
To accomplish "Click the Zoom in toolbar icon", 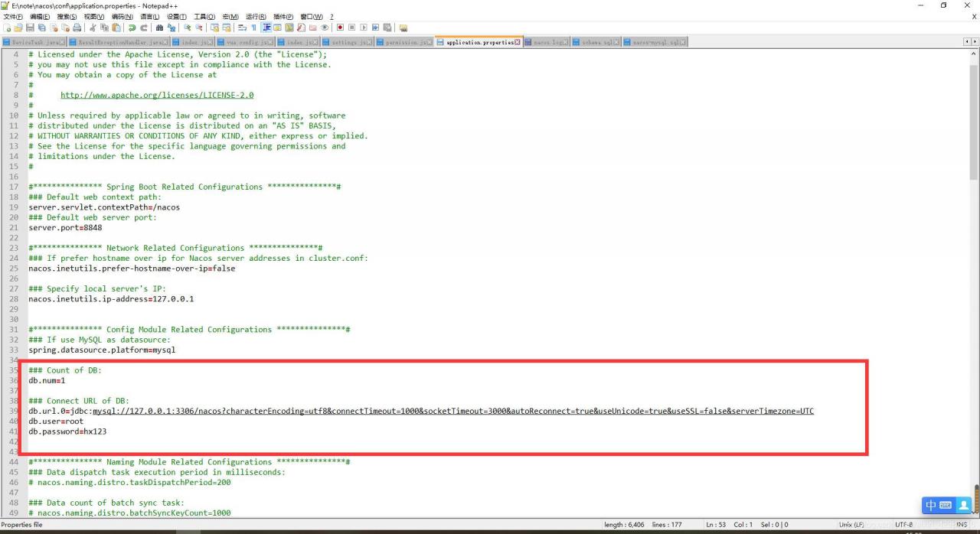I will [x=188, y=28].
